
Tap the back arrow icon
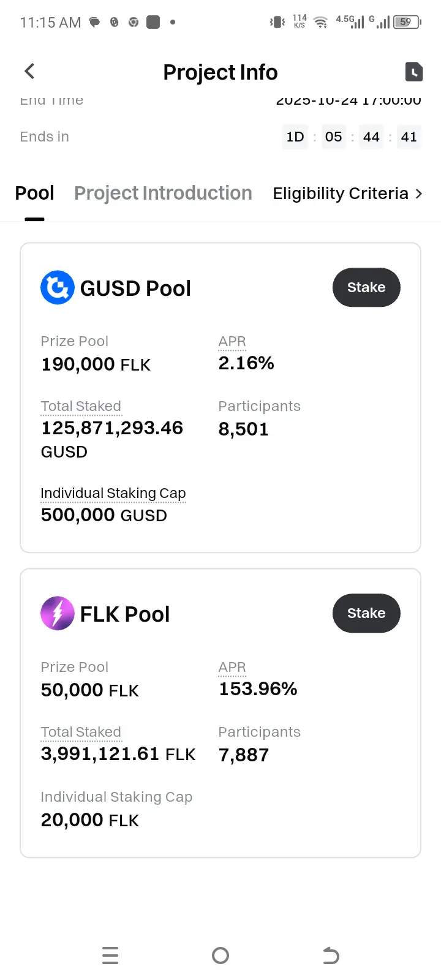click(x=29, y=72)
